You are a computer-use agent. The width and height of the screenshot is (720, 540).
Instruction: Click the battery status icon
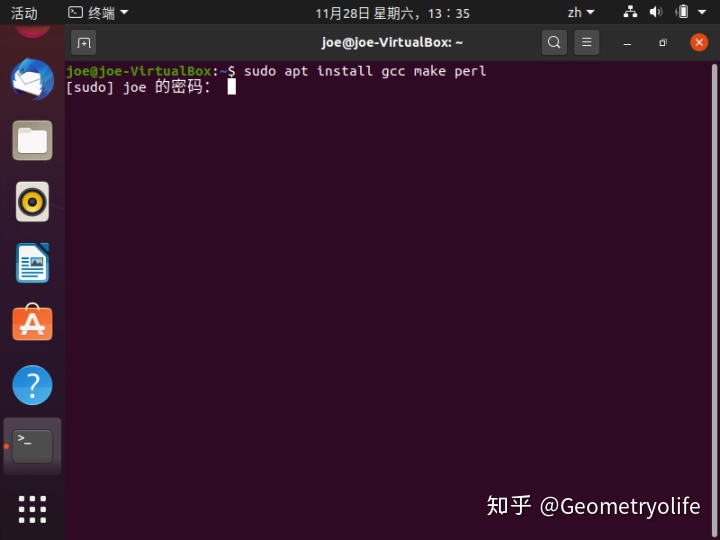click(x=682, y=11)
